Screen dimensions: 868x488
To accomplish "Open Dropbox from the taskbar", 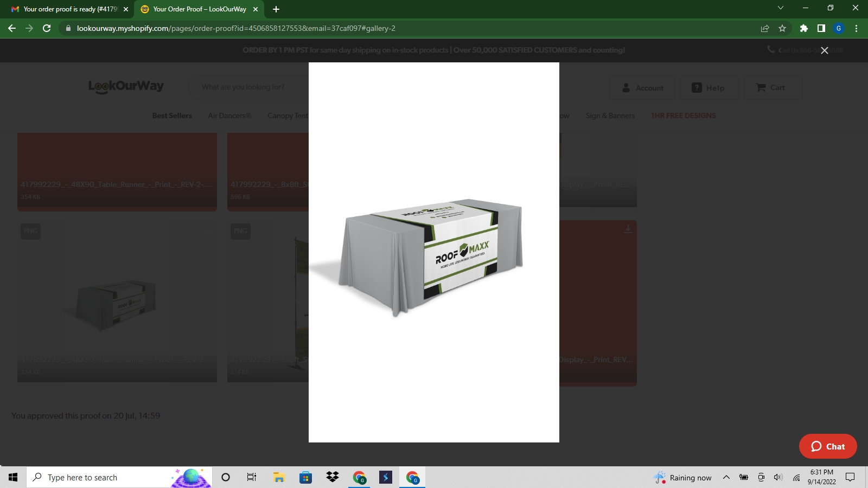I will pyautogui.click(x=332, y=477).
